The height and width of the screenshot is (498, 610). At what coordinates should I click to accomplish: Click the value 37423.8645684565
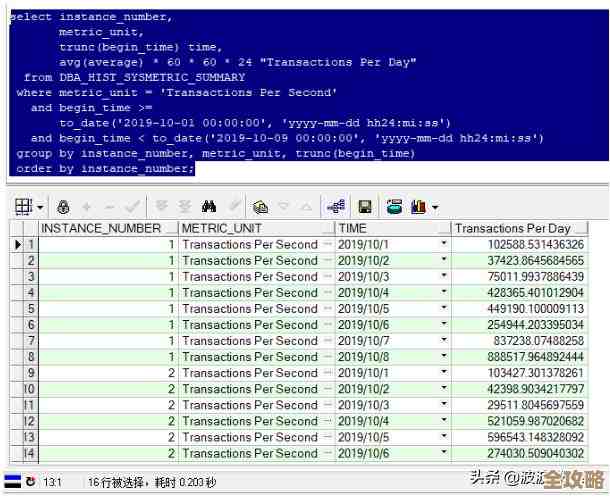point(536,261)
